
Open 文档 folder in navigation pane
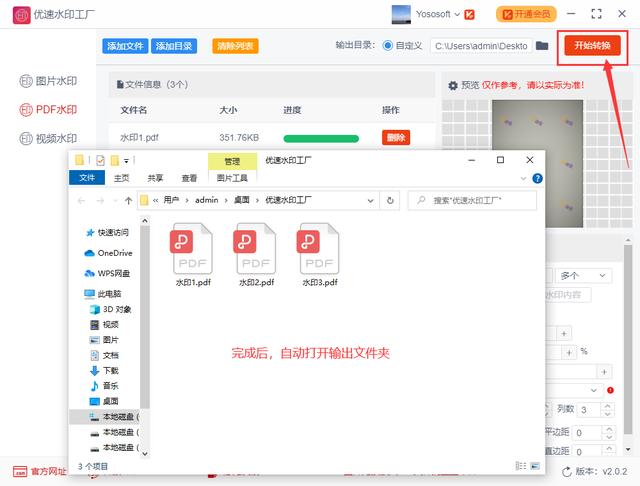click(104, 355)
